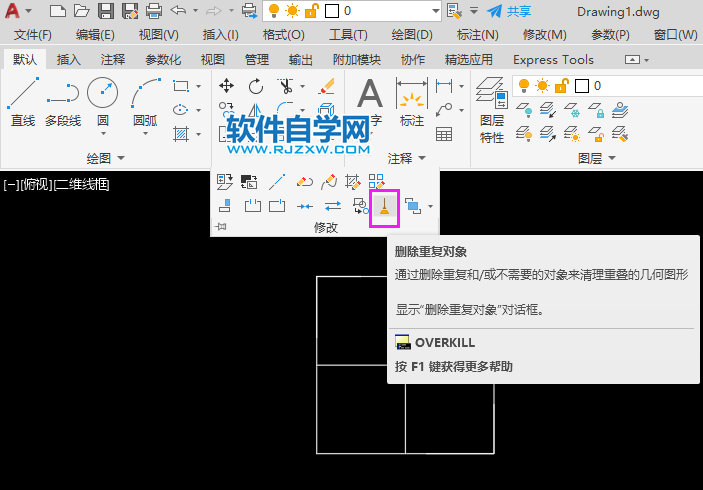Click the Reverse tool with opposite arrows
This screenshot has height=490, width=703.
coord(333,206)
